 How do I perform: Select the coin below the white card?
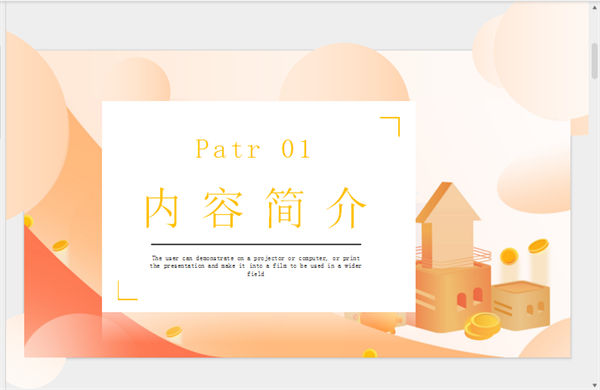(x=174, y=331)
